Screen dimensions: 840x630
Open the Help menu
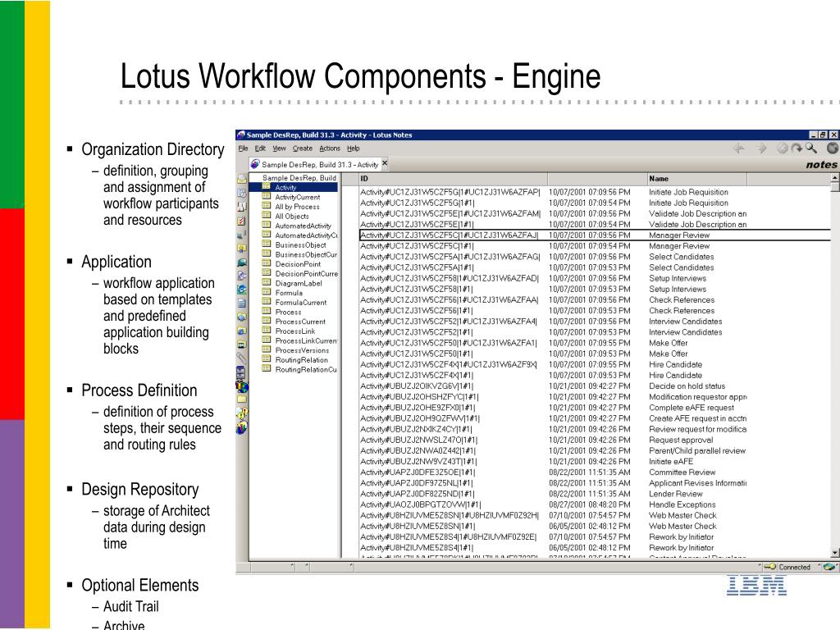pos(353,148)
